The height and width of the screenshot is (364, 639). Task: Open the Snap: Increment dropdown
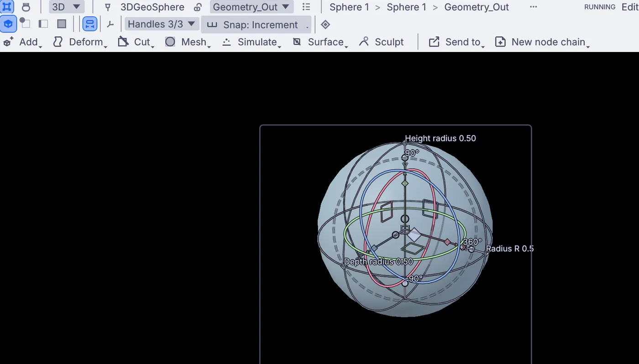click(256, 25)
